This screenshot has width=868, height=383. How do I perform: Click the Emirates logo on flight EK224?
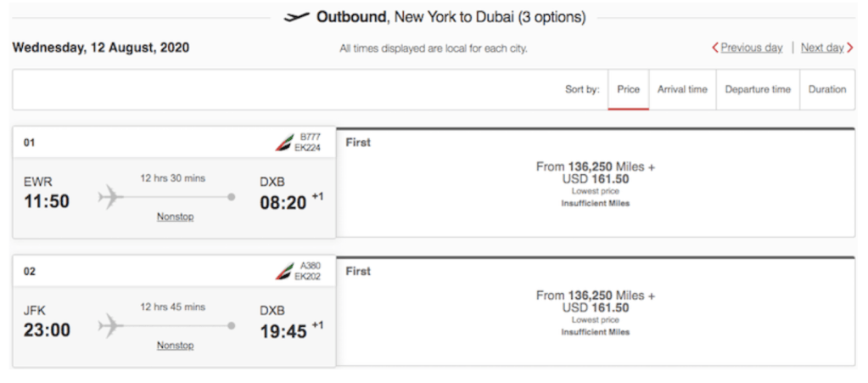pyautogui.click(x=283, y=143)
